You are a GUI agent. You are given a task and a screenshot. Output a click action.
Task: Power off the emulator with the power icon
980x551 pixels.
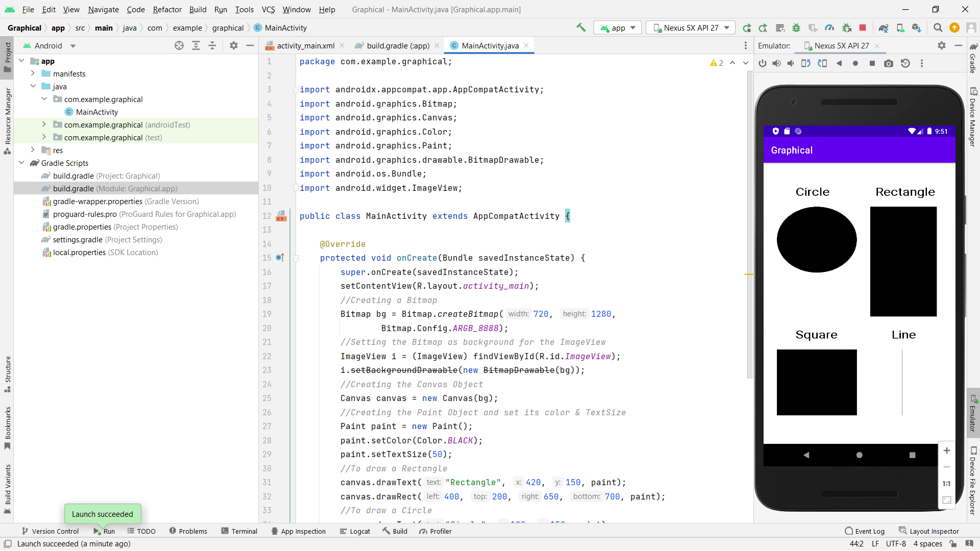coord(762,63)
